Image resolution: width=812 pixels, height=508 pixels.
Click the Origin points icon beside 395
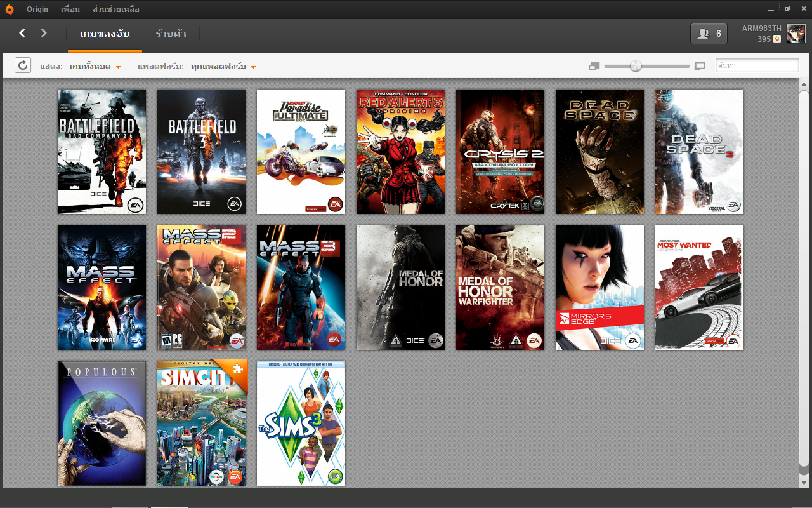[777, 39]
